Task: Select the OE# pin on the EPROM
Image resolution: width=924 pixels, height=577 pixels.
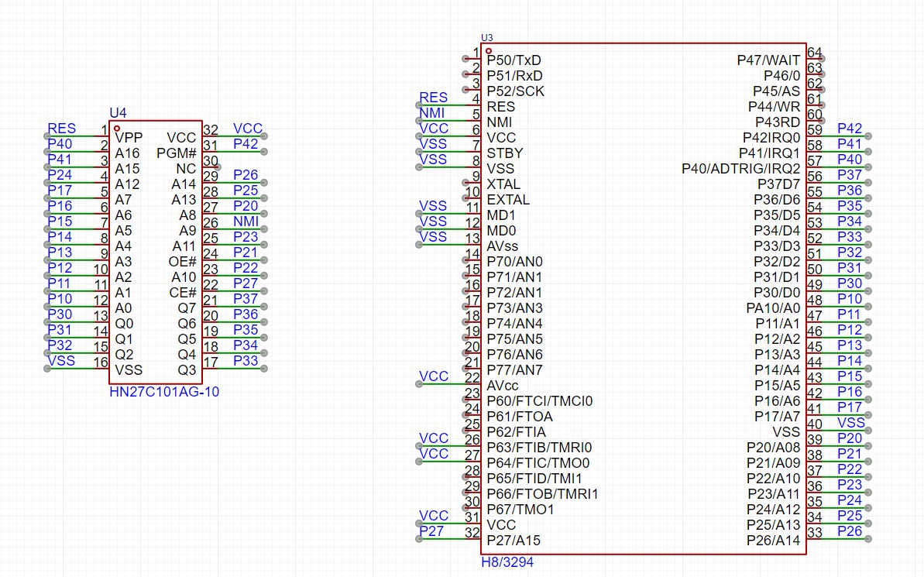Action: (x=182, y=262)
